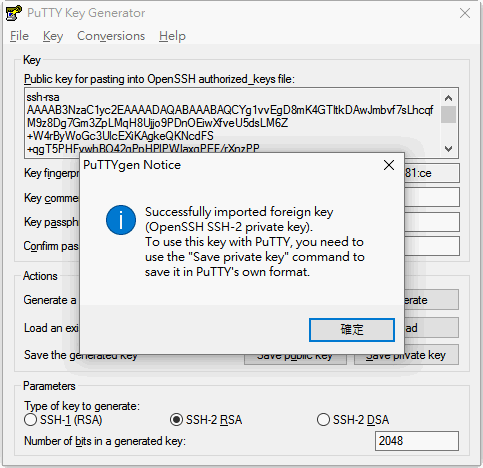Click the Key fingerprint field ending in 81:ce
The width and height of the screenshot is (483, 468).
pos(432,173)
